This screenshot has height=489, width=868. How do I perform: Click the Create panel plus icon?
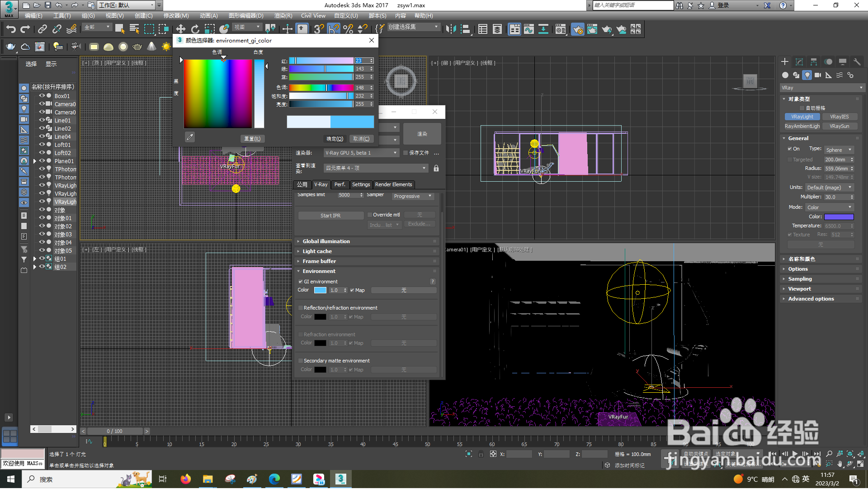[x=785, y=62]
